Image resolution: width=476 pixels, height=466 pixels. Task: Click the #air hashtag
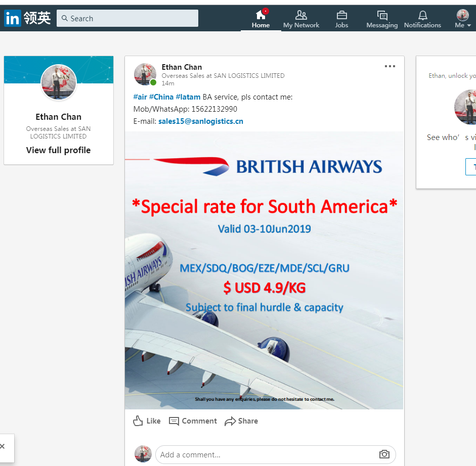point(140,97)
